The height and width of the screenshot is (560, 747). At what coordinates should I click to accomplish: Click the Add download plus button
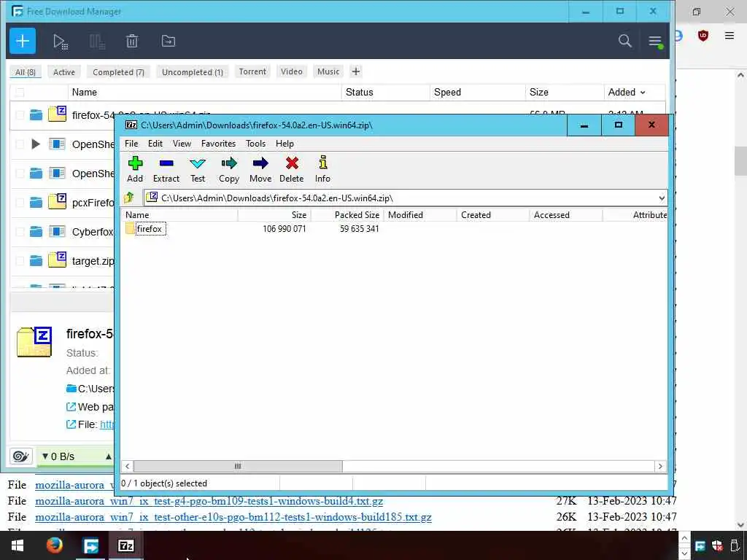(x=23, y=41)
